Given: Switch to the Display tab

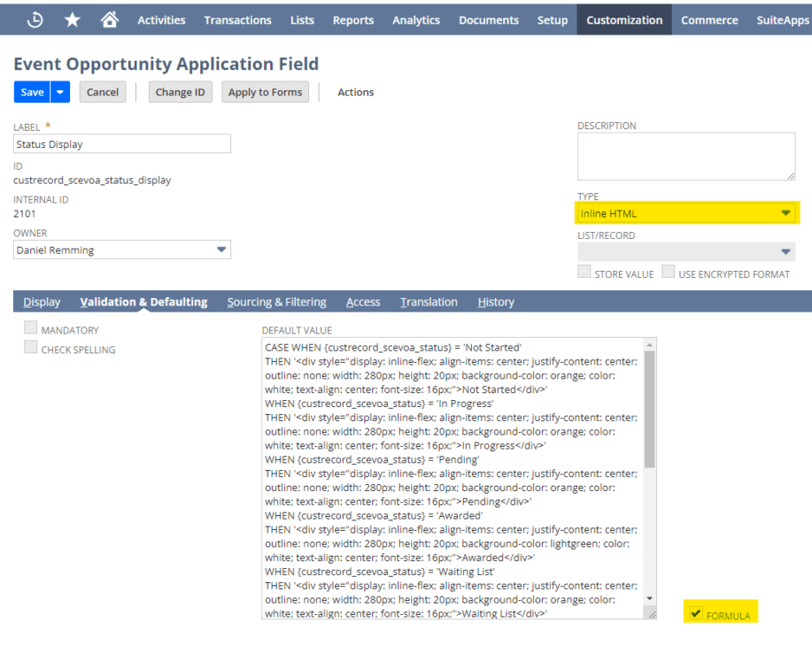Looking at the screenshot, I should point(42,302).
